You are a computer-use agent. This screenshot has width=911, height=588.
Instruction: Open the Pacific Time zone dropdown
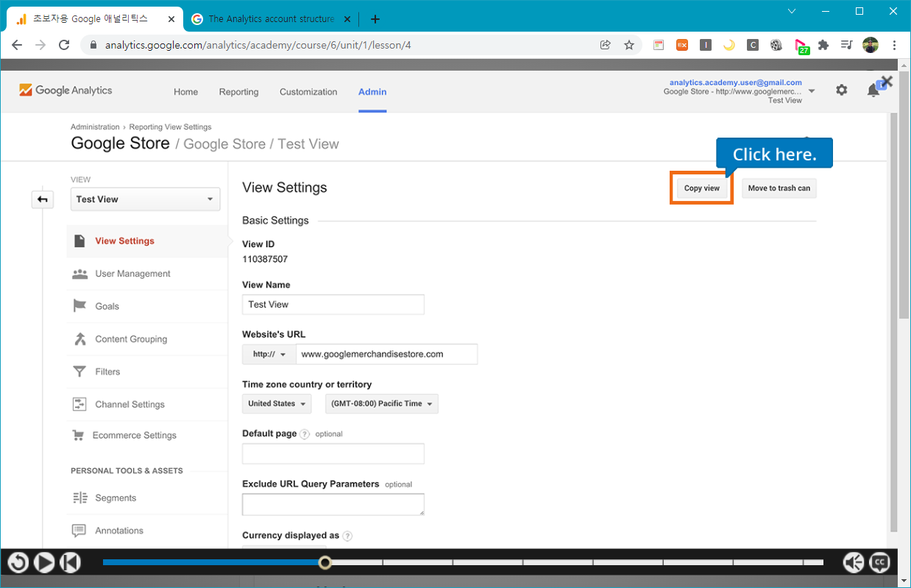[x=382, y=404]
